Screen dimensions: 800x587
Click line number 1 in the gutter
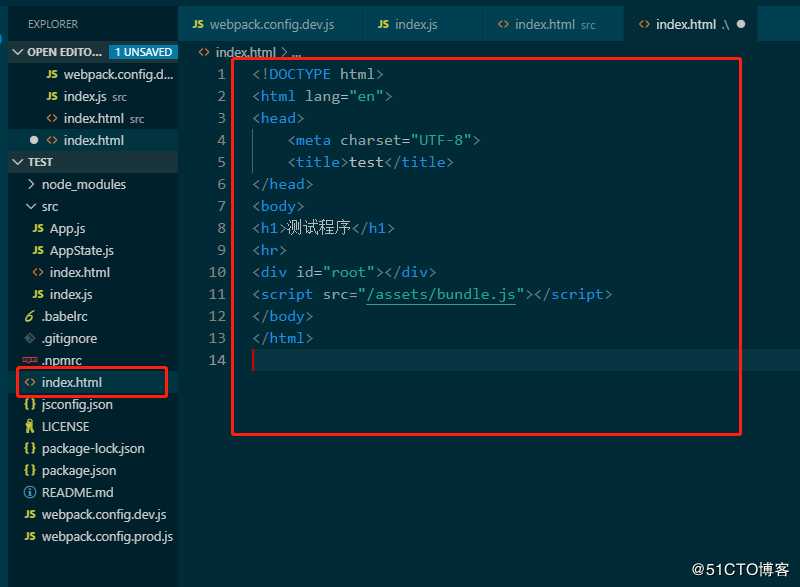pyautogui.click(x=221, y=74)
